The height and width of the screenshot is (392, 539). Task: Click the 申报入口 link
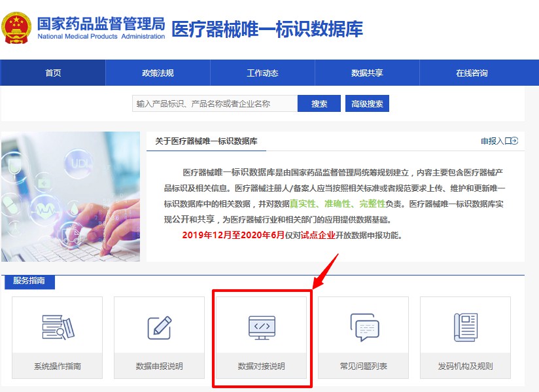tap(492, 141)
